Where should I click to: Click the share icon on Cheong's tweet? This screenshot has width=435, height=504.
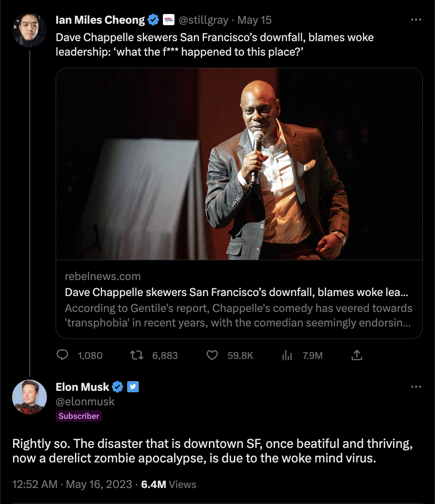coord(357,356)
